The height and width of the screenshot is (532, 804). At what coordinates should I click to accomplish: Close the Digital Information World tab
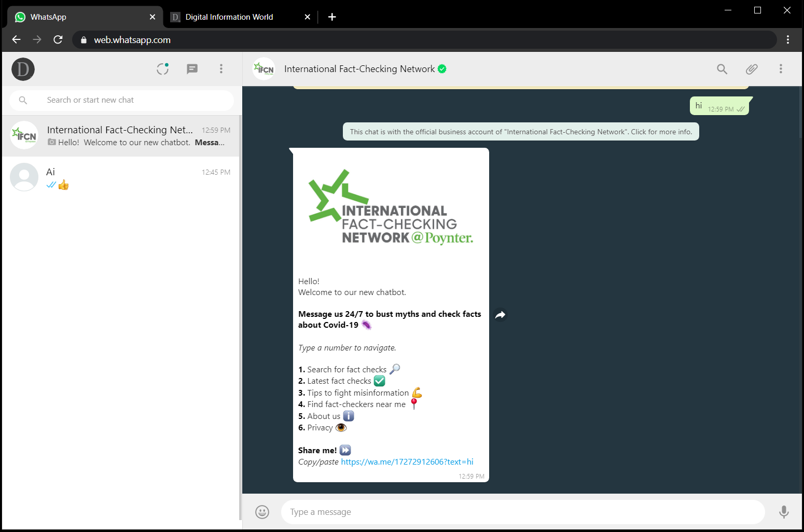308,17
